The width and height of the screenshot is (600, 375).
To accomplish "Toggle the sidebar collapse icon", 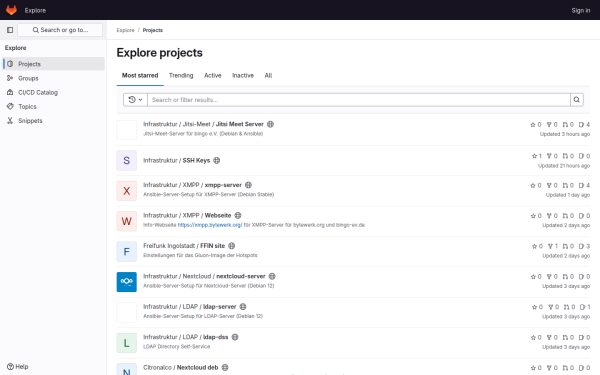I will click(10, 30).
